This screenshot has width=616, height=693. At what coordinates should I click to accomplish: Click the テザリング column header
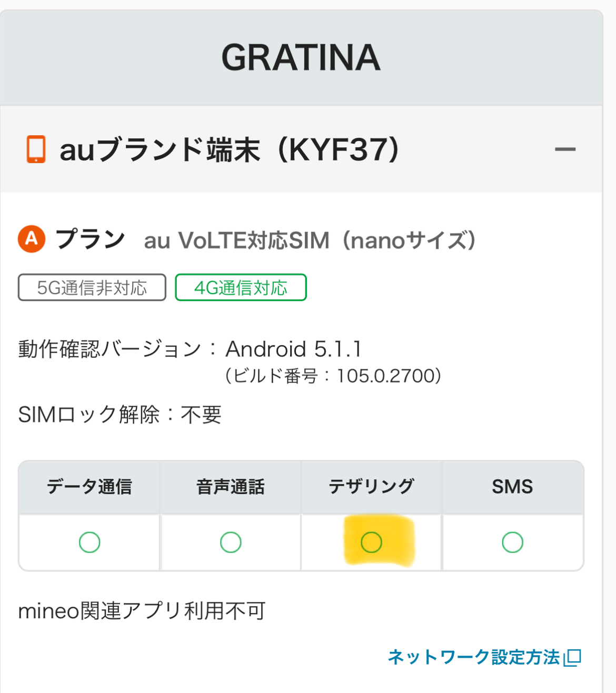pos(371,487)
